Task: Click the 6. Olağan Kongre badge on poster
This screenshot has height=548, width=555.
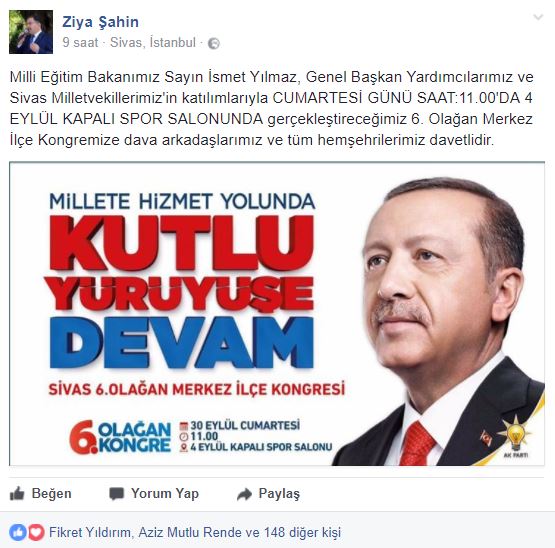Action: point(120,437)
